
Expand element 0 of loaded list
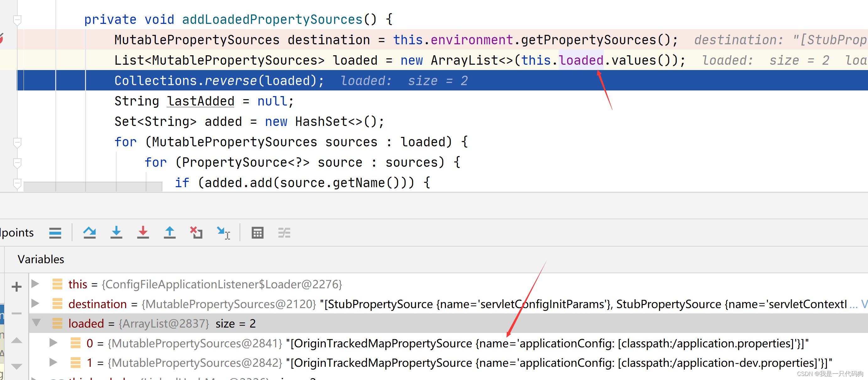coord(53,343)
